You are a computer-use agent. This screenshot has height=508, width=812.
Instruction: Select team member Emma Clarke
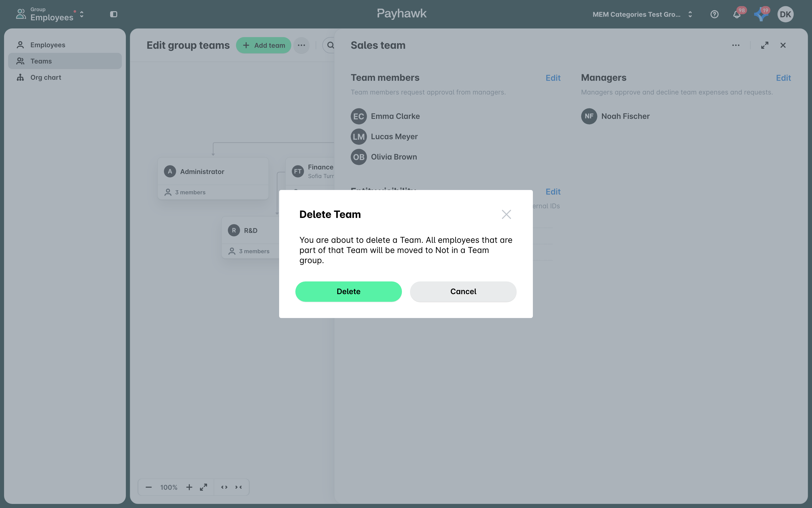coord(385,116)
